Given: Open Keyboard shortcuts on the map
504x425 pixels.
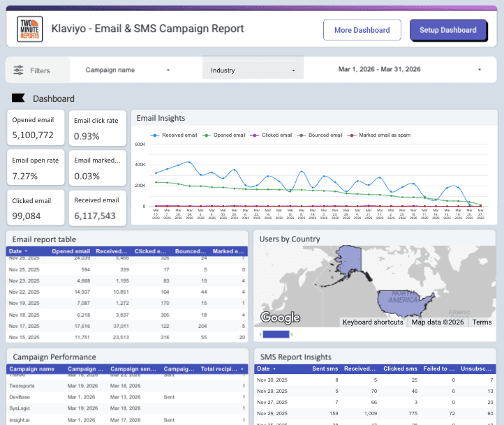Looking at the screenshot, I should point(373,322).
